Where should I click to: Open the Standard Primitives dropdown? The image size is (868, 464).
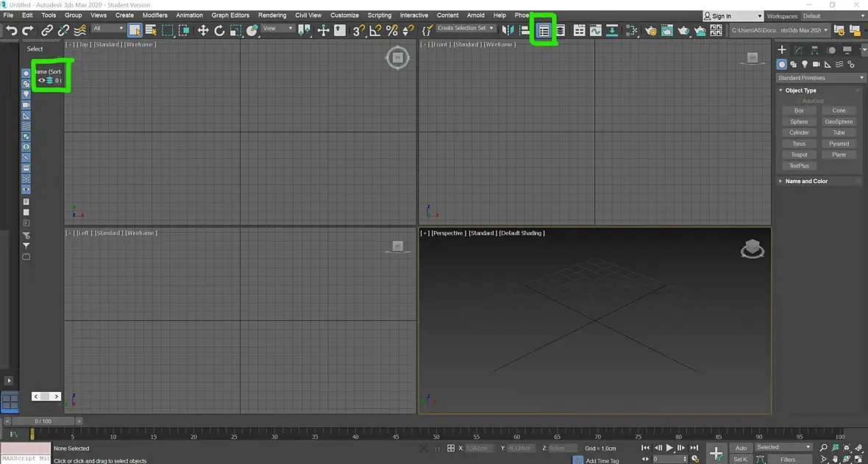coord(820,78)
